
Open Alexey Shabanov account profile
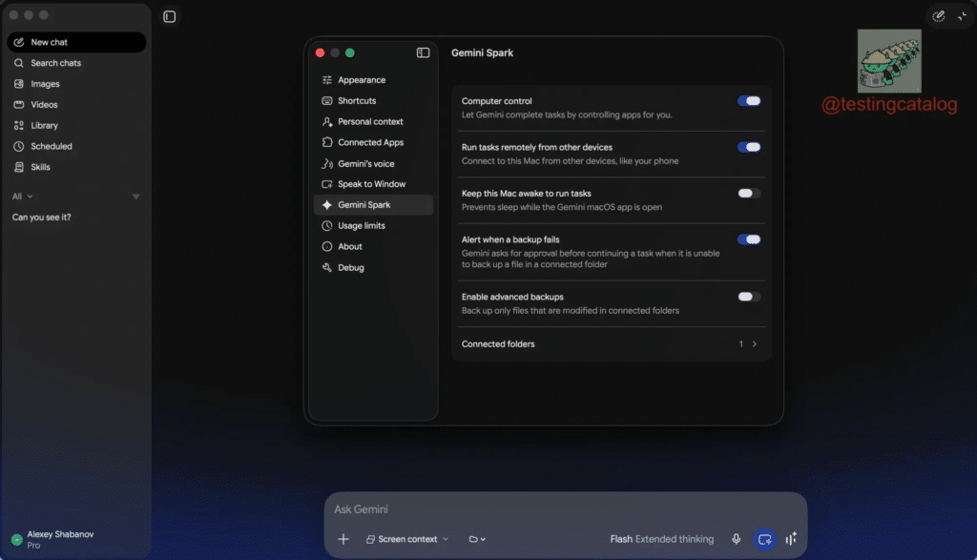pyautogui.click(x=53, y=539)
